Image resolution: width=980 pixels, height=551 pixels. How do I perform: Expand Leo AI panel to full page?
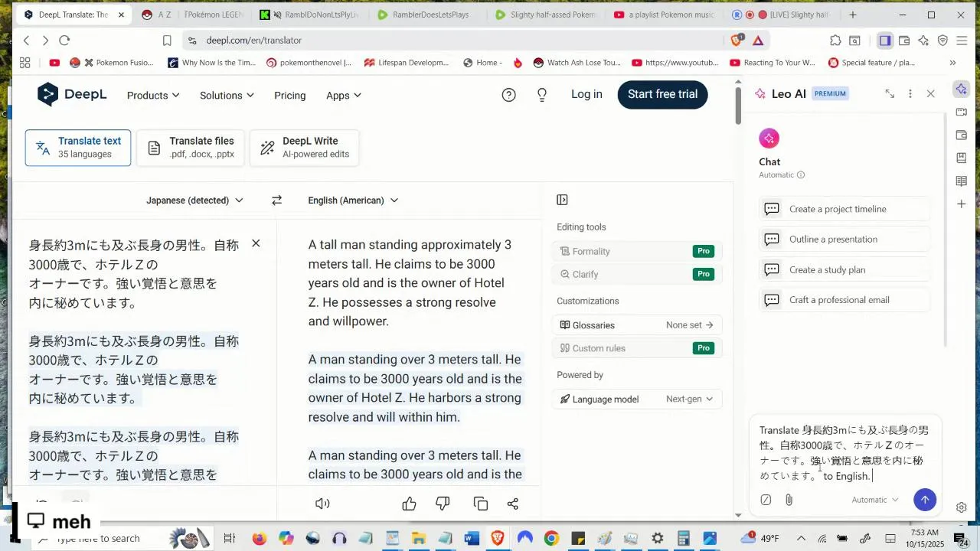[x=890, y=93]
